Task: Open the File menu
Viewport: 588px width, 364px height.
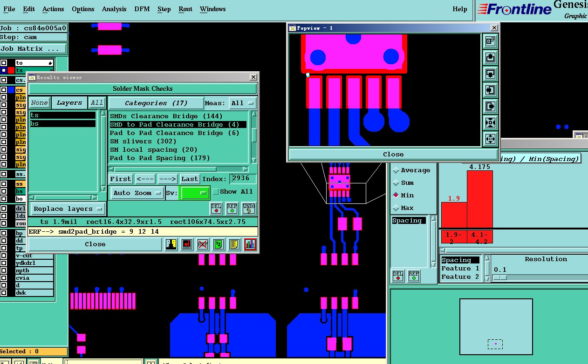Action: click(9, 9)
